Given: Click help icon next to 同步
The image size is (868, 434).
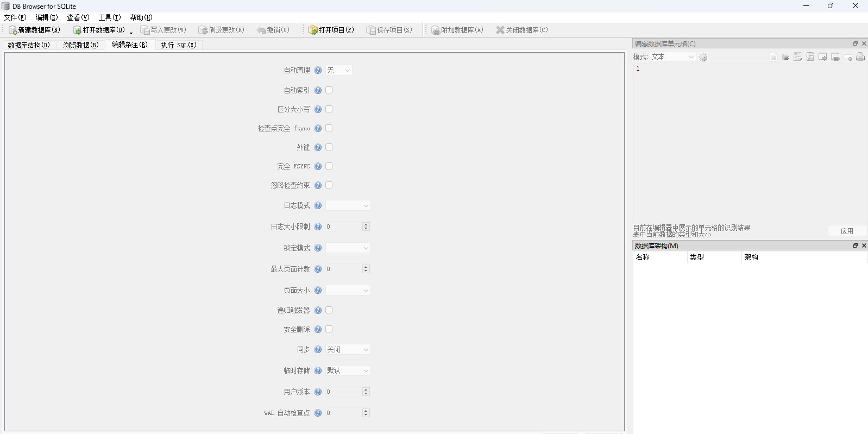Looking at the screenshot, I should tap(318, 349).
